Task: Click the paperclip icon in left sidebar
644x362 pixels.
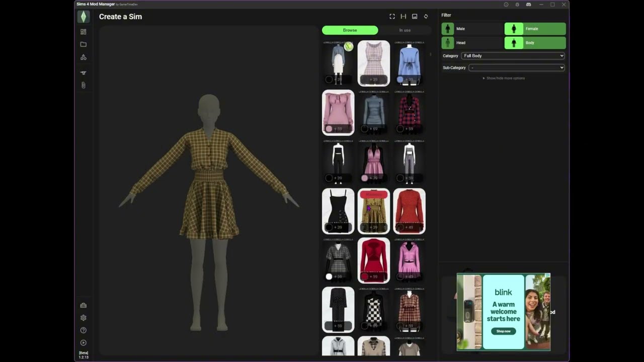Action: coord(84,85)
